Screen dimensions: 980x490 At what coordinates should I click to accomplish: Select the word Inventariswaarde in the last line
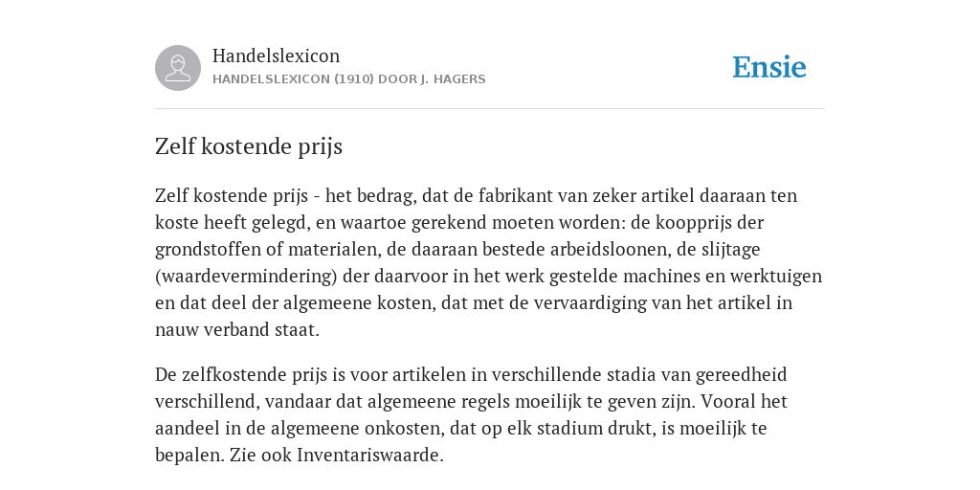tap(368, 455)
